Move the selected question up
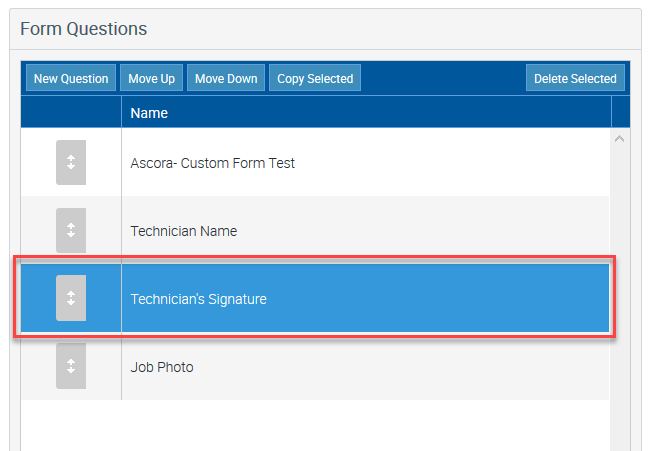This screenshot has height=451, width=649. 151,78
